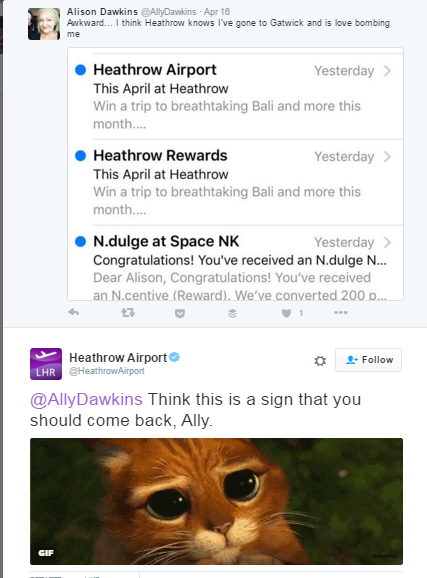Viewport: 427px width, 578px height.
Task: Follow the Heathrow Airport account
Action: (x=368, y=360)
